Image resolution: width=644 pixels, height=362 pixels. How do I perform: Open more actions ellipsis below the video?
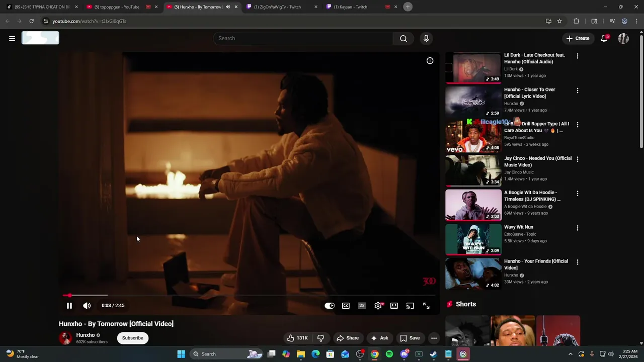tap(434, 338)
